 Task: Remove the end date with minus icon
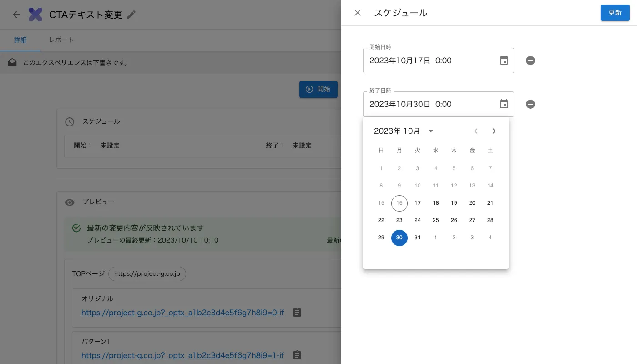coord(531,104)
